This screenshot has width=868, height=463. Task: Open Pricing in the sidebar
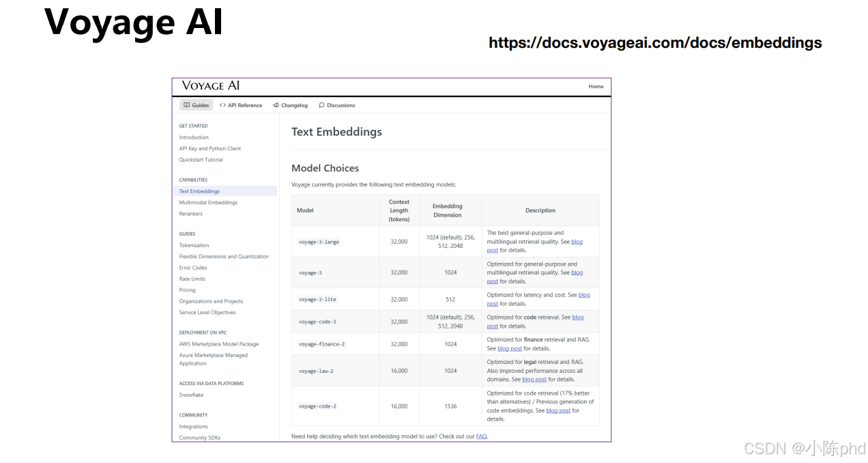click(187, 290)
